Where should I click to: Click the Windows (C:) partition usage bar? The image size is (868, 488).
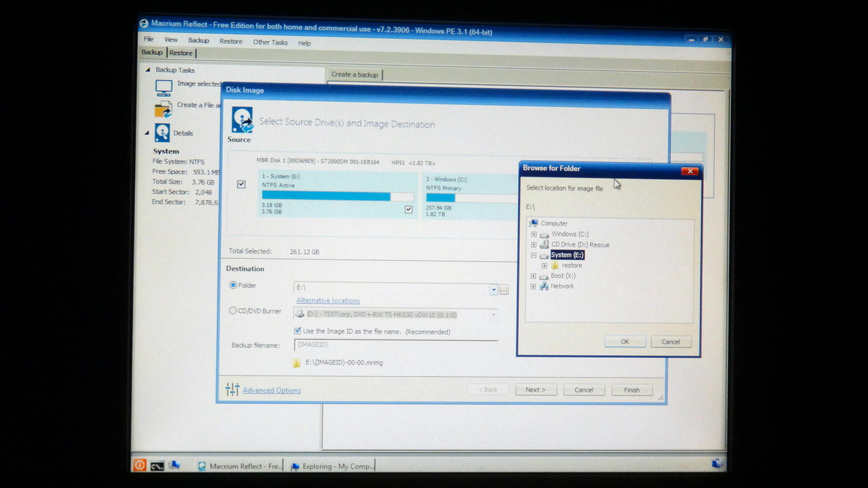pos(471,198)
